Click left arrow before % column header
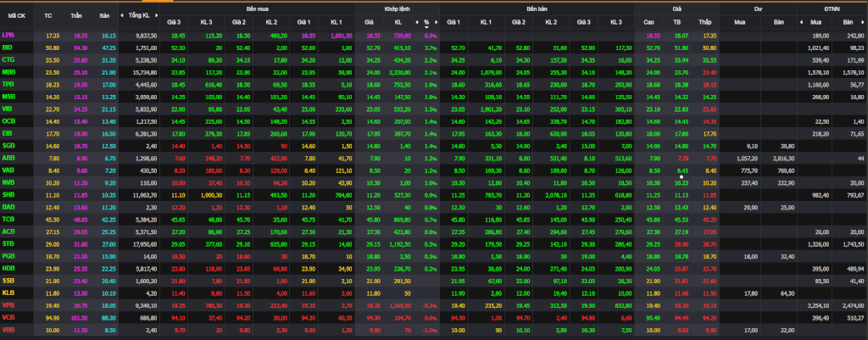This screenshot has width=868, height=340. click(x=417, y=22)
